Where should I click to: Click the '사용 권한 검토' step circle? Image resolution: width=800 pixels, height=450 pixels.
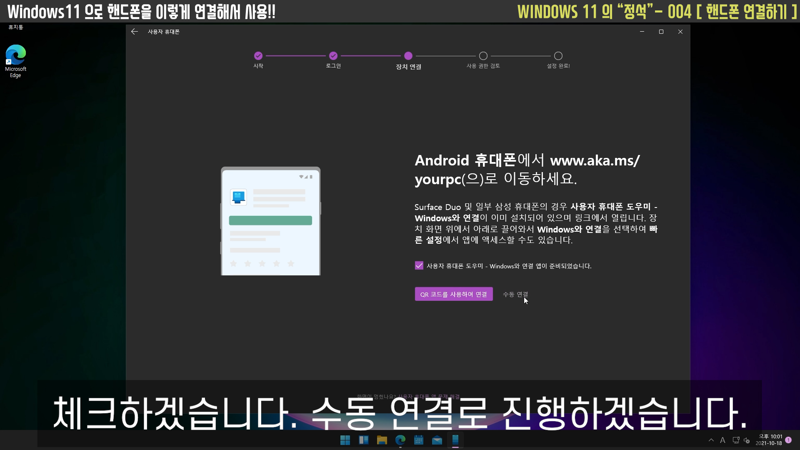click(x=483, y=56)
